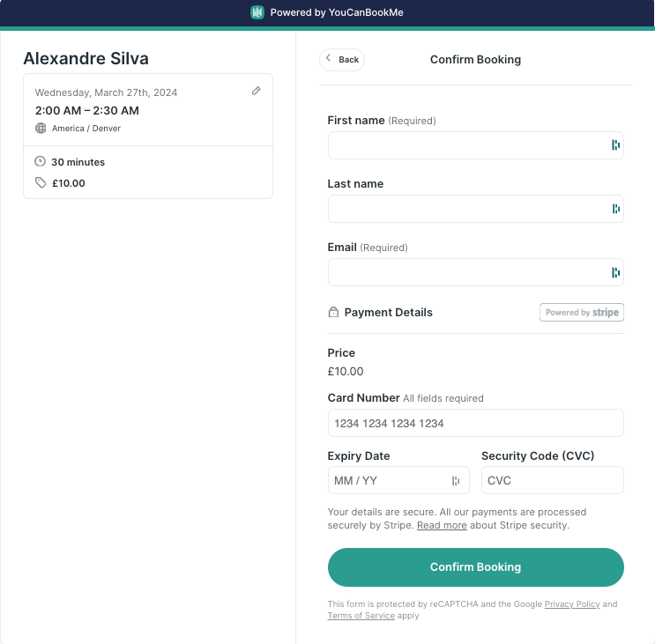
Task: Click the YouCanBookMe logo icon in header
Action: click(x=257, y=12)
